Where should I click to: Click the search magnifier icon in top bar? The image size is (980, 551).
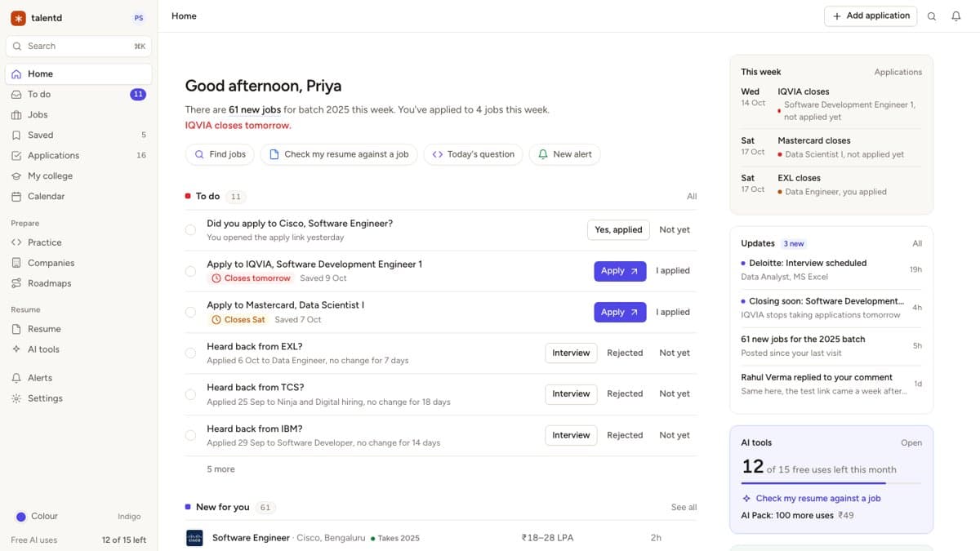point(932,16)
